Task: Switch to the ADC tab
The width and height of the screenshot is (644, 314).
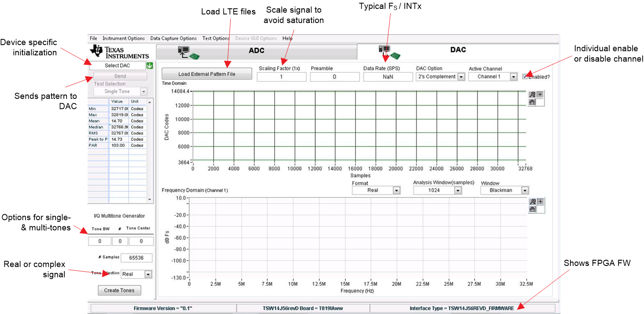Action: coord(255,50)
